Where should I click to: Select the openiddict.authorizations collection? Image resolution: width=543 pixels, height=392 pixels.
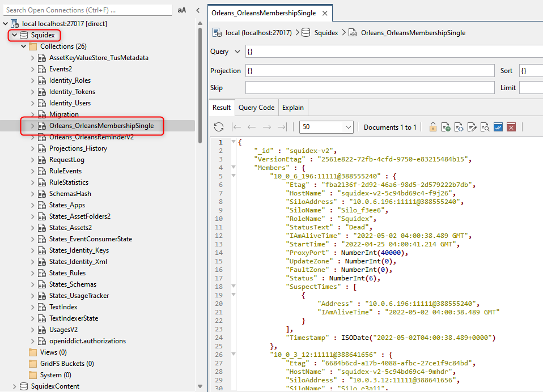click(87, 341)
